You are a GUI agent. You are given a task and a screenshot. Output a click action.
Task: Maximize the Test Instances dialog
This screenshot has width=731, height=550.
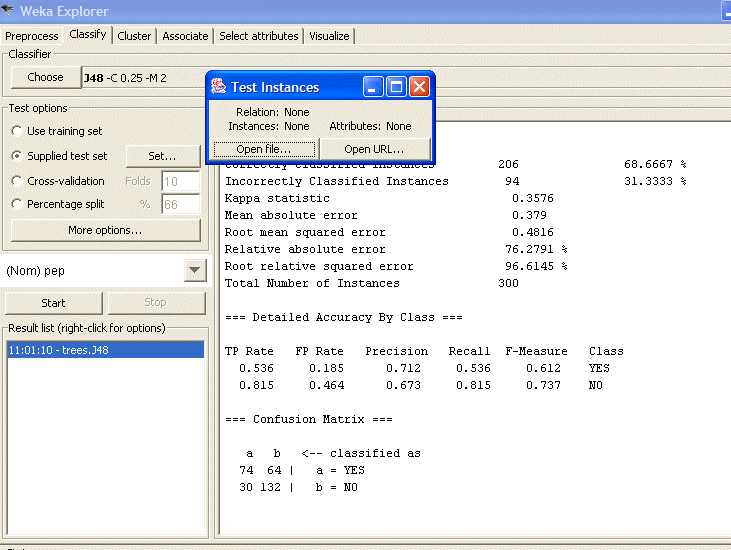pyautogui.click(x=396, y=87)
